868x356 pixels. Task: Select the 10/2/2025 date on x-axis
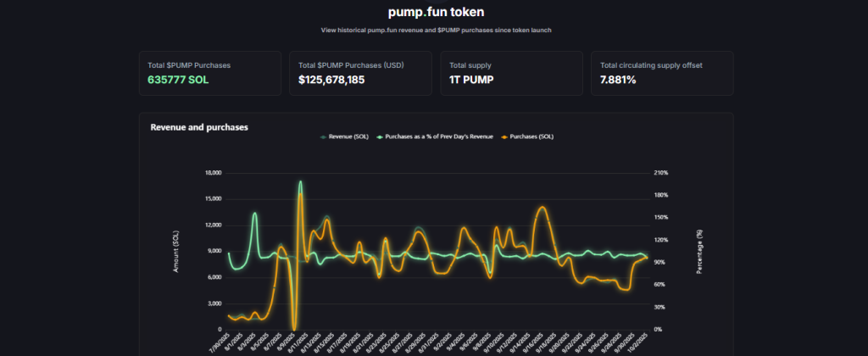point(641,343)
